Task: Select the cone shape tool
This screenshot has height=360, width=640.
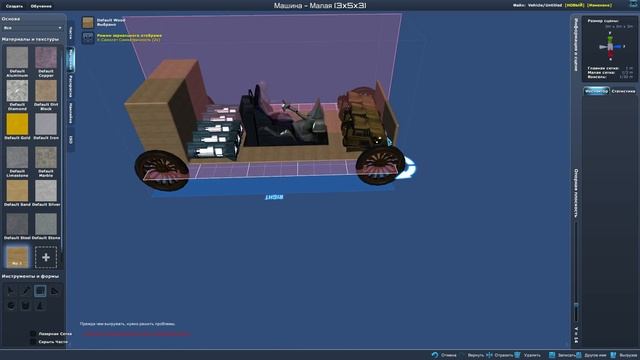Action: click(40, 305)
